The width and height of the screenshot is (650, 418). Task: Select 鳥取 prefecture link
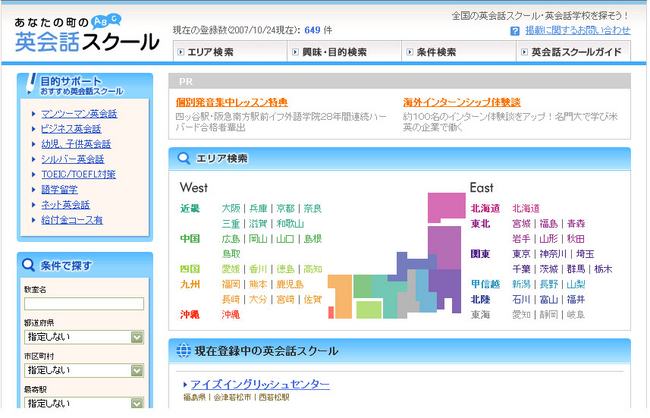click(231, 254)
